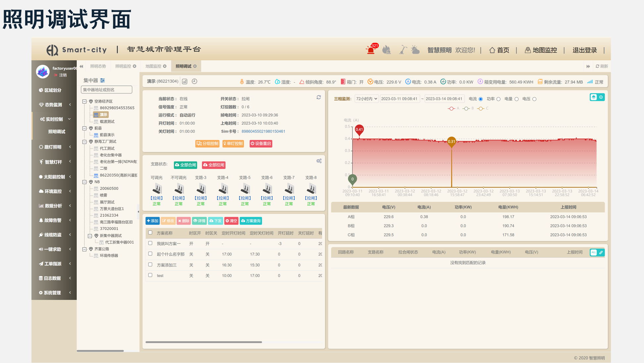Click the street lamp icon in header
The width and height of the screenshot is (644, 363).
pos(403,50)
